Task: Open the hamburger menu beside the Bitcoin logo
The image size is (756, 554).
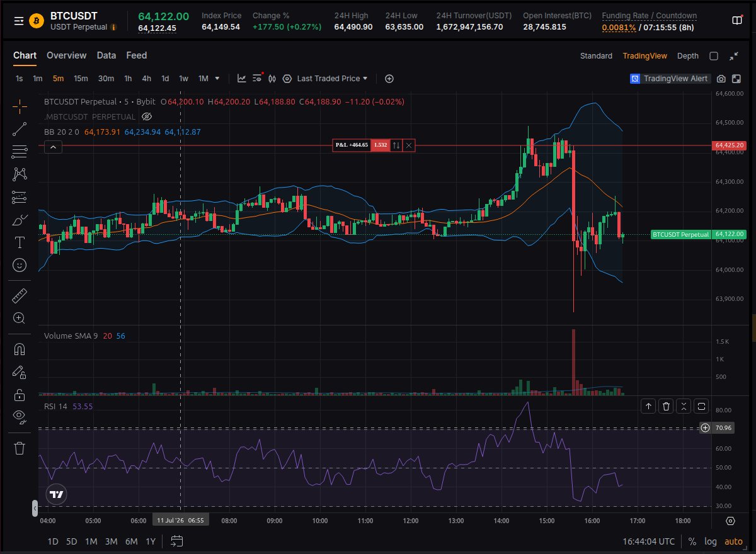Action: click(19, 21)
